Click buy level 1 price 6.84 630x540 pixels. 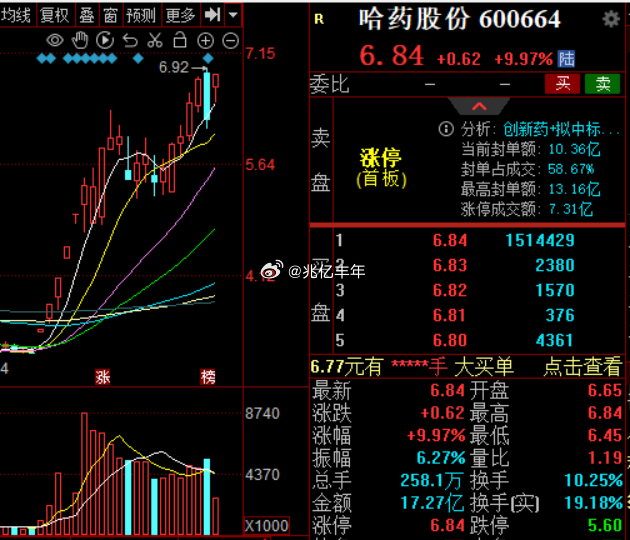(x=450, y=240)
